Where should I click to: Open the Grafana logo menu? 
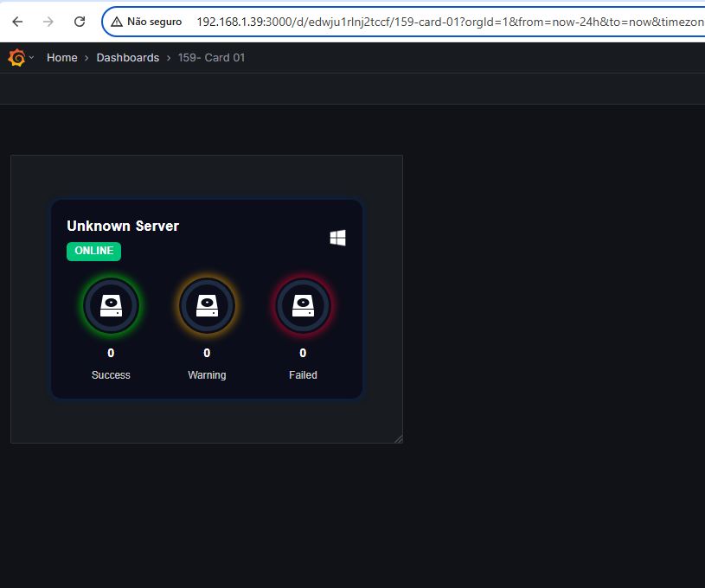16,58
